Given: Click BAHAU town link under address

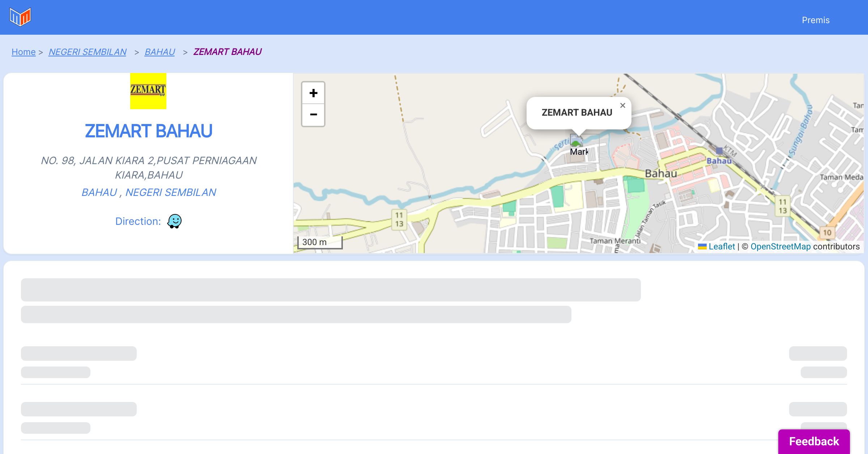Looking at the screenshot, I should point(99,192).
